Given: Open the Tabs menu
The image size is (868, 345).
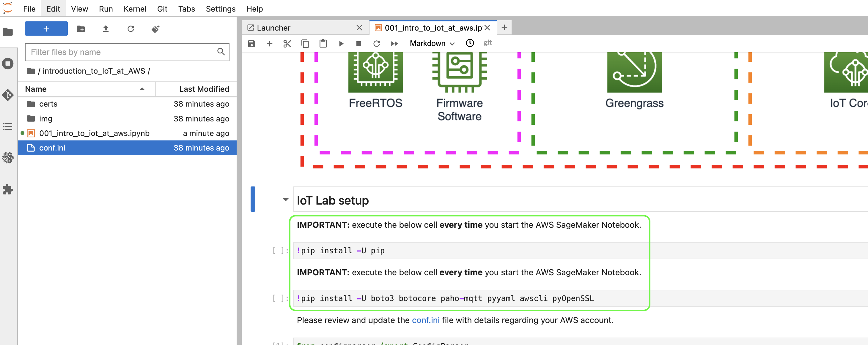Looking at the screenshot, I should pos(187,9).
